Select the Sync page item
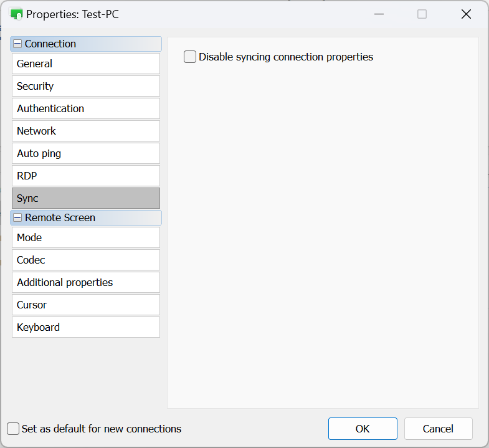 (x=86, y=198)
